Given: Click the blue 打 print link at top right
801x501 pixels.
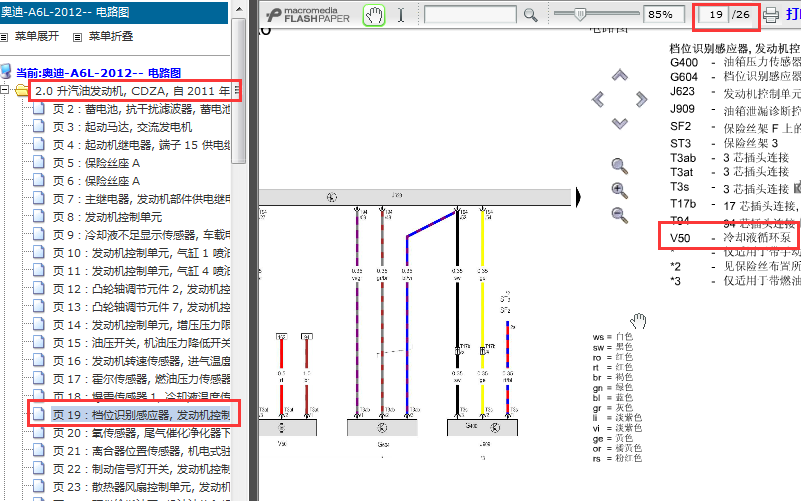Looking at the screenshot, I should (x=793, y=14).
